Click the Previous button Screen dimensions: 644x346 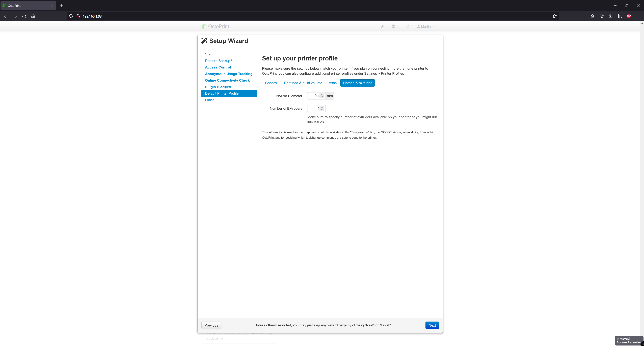click(211, 325)
